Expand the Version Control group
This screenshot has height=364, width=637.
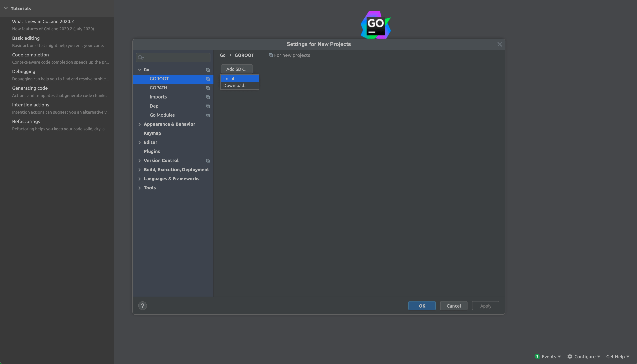[x=140, y=161]
